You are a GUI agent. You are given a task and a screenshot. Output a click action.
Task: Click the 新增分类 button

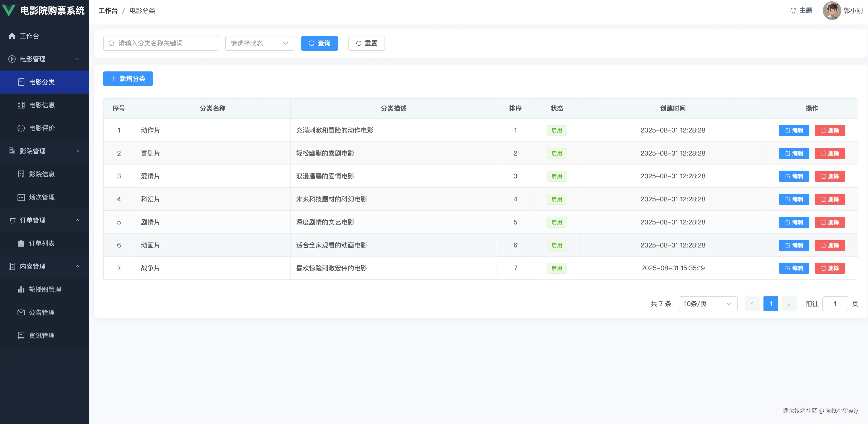tap(128, 79)
